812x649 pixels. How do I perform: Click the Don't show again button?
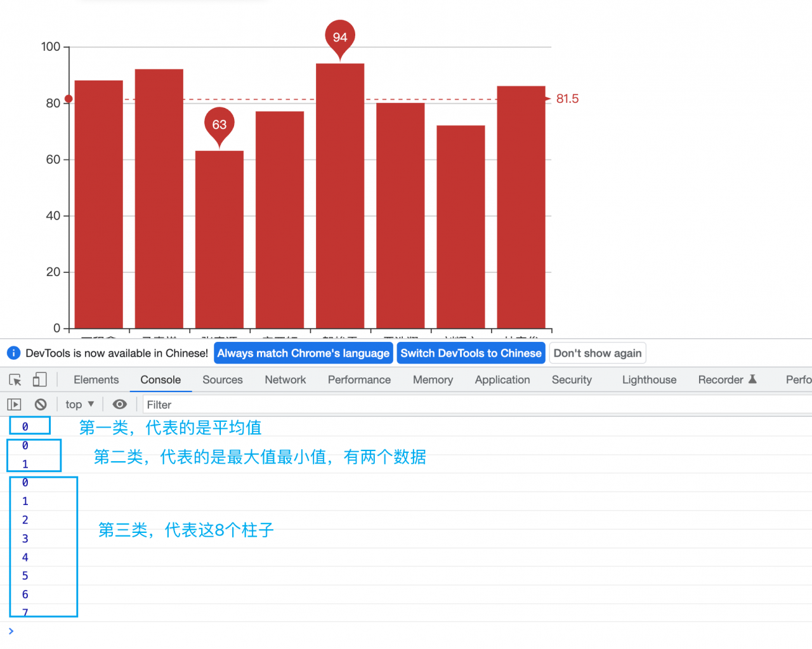coord(598,353)
